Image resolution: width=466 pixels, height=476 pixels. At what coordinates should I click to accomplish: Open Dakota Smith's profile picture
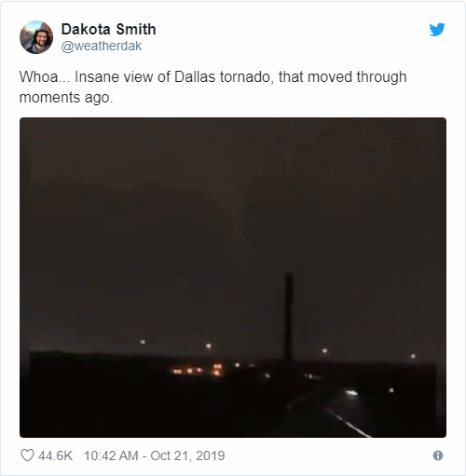click(x=36, y=37)
